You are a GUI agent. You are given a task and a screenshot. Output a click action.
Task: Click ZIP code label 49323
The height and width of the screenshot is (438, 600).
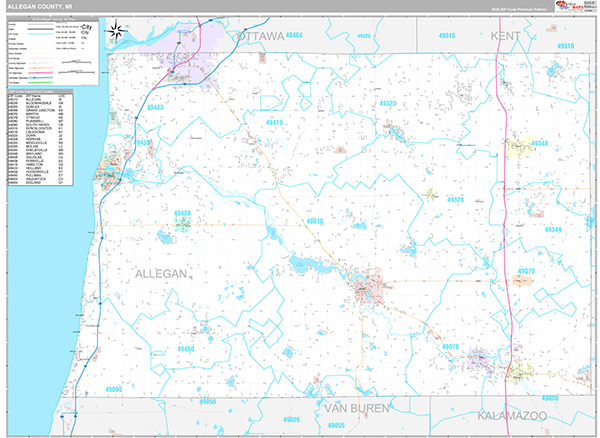tap(388, 103)
